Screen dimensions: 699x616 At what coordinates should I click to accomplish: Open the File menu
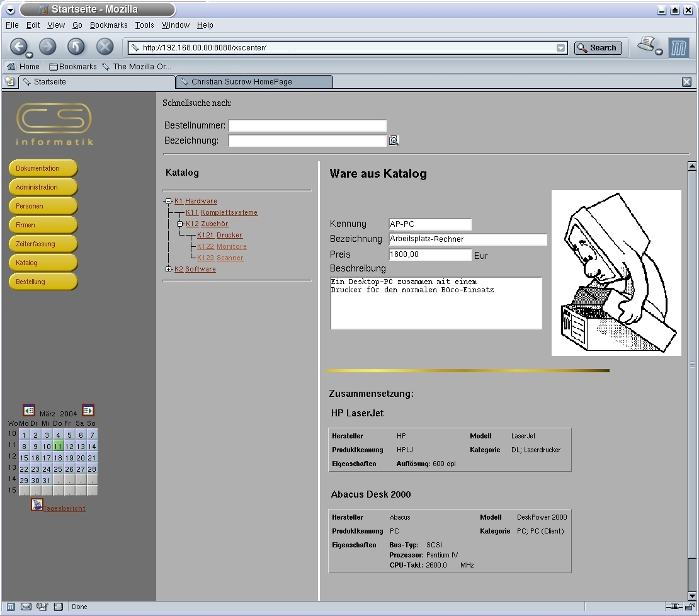tap(12, 25)
